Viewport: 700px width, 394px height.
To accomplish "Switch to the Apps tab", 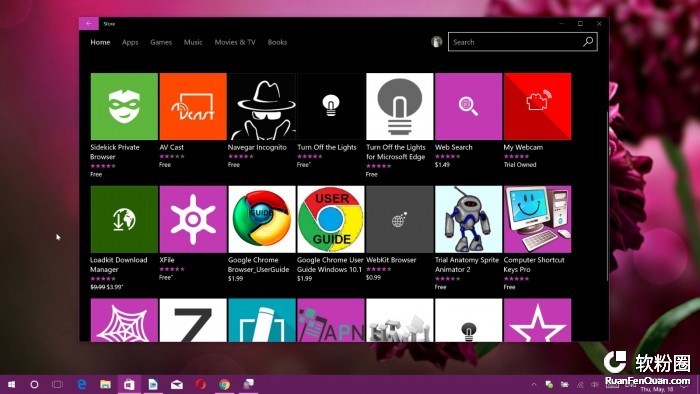I will coord(130,42).
